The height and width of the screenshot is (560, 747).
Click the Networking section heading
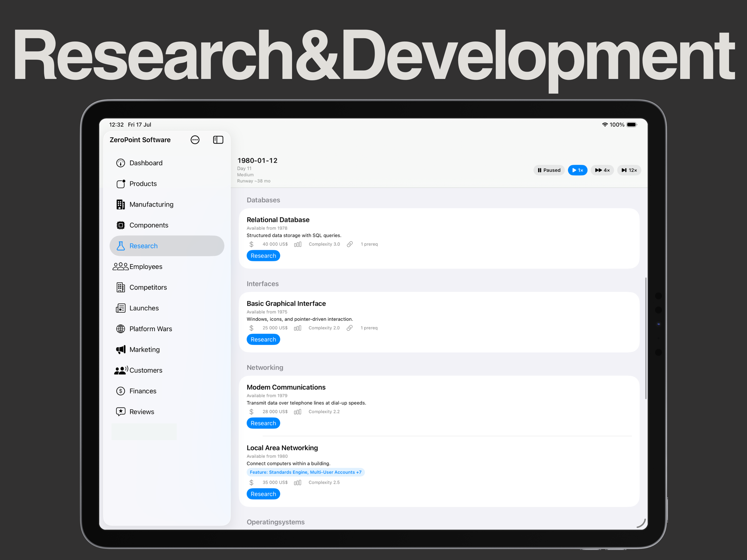(265, 368)
